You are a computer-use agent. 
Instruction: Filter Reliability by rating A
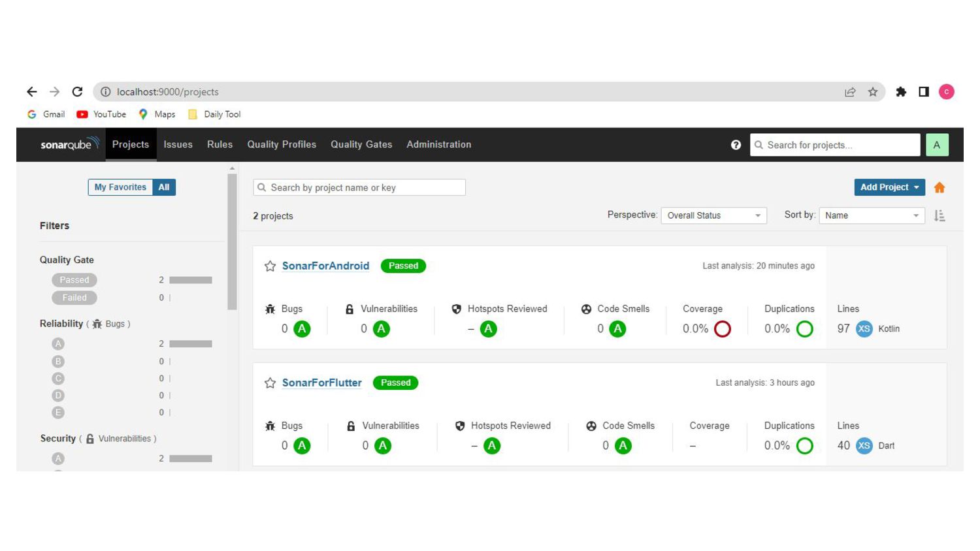[58, 344]
